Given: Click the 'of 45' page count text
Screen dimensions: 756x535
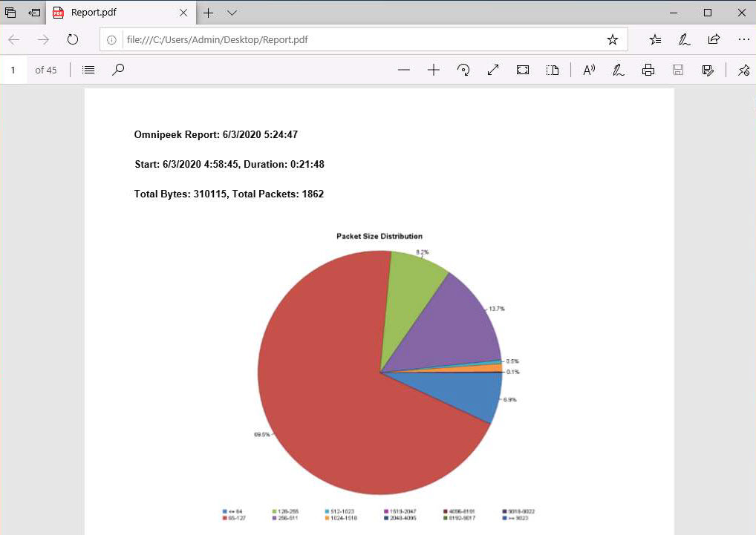Looking at the screenshot, I should click(x=46, y=70).
